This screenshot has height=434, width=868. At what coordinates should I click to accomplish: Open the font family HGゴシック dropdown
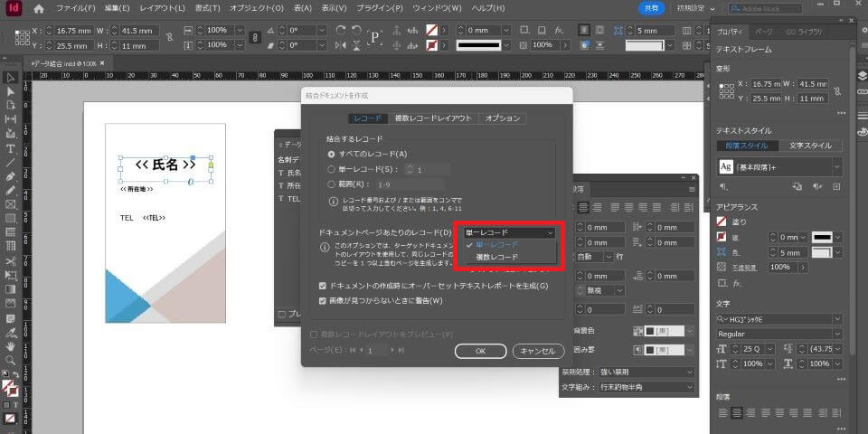tap(838, 319)
